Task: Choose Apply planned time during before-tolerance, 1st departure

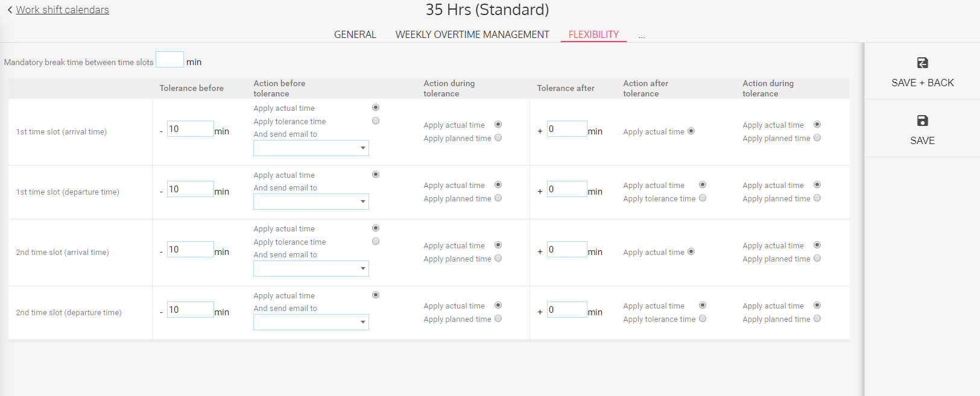Action: [498, 198]
